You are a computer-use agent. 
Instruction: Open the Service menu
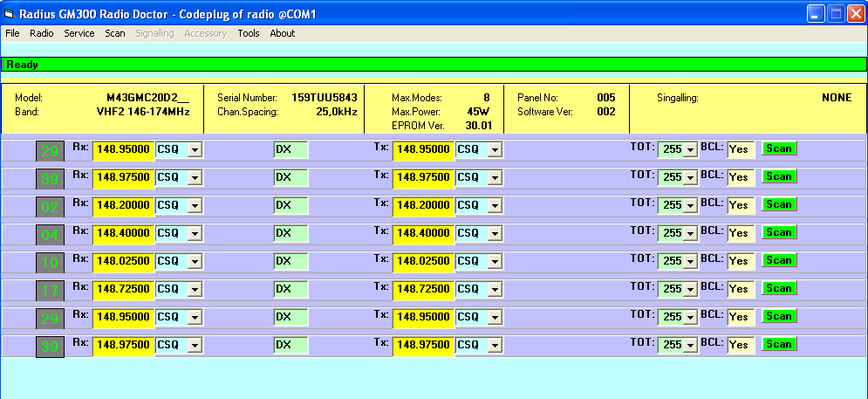point(79,33)
